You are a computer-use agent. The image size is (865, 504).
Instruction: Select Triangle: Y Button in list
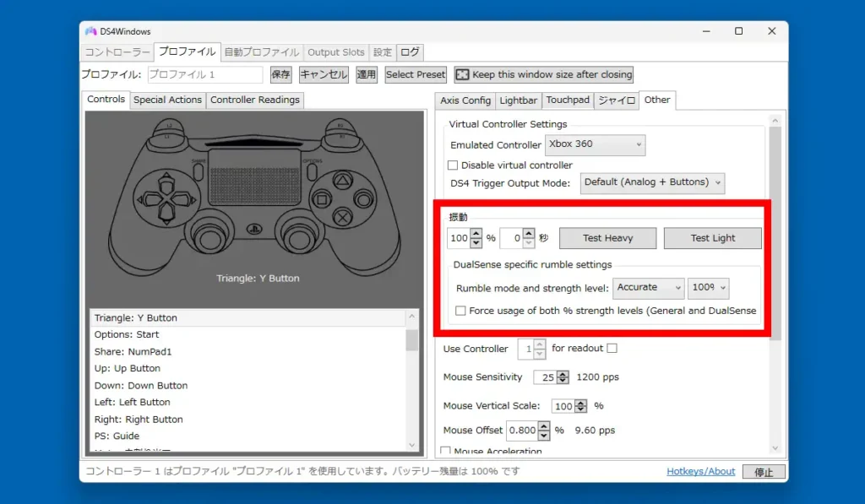click(x=248, y=317)
